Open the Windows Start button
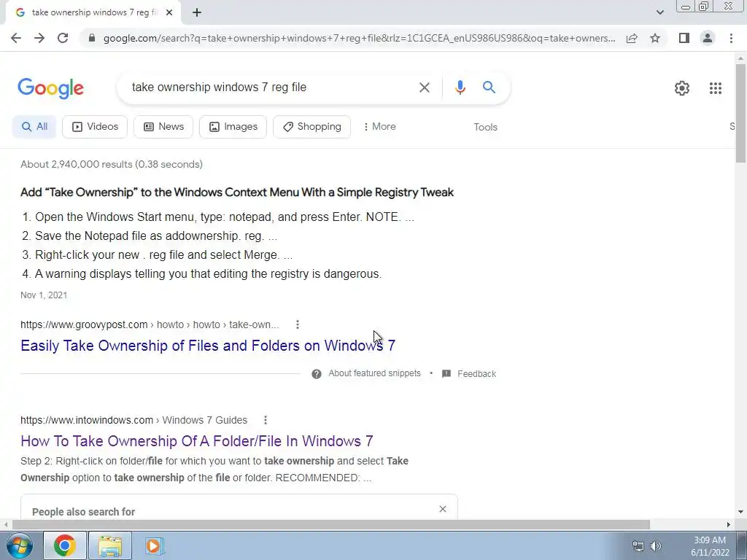This screenshot has height=560, width=747. [20, 545]
